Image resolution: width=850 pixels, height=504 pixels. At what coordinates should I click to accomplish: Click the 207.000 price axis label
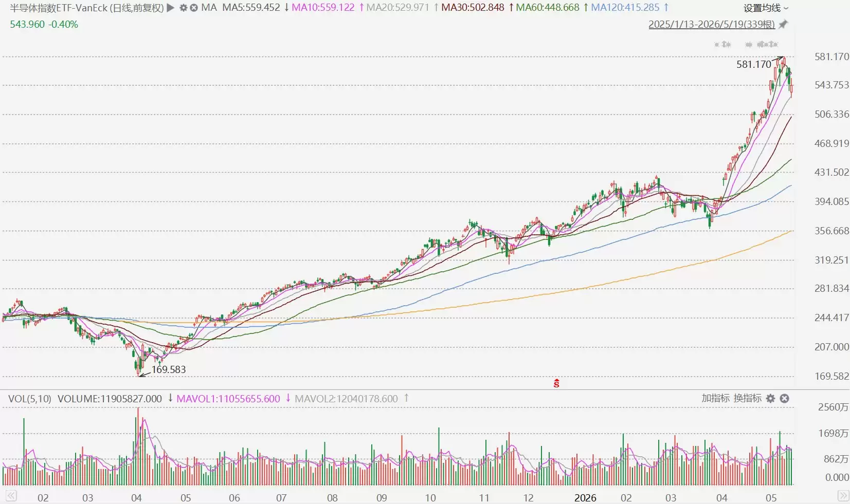(831, 347)
